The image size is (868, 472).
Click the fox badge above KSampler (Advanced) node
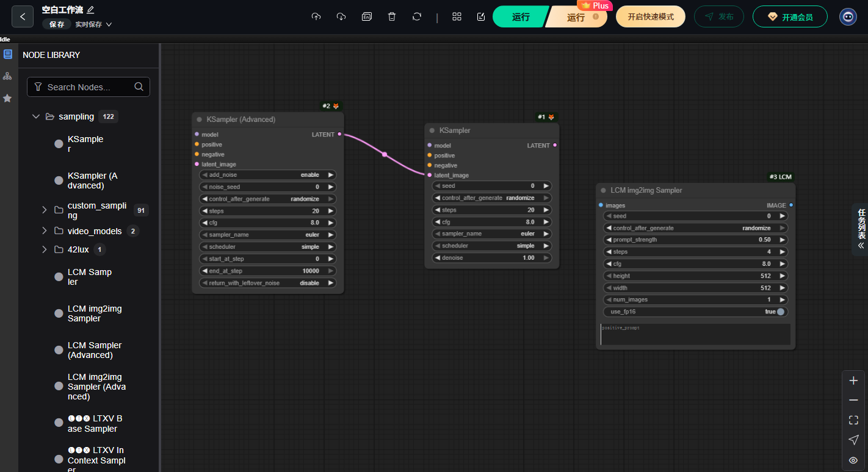pyautogui.click(x=336, y=106)
